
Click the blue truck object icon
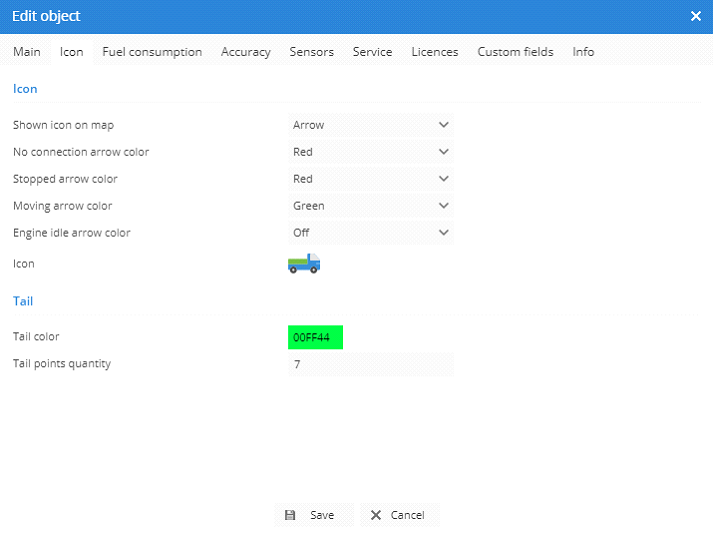[x=304, y=264]
